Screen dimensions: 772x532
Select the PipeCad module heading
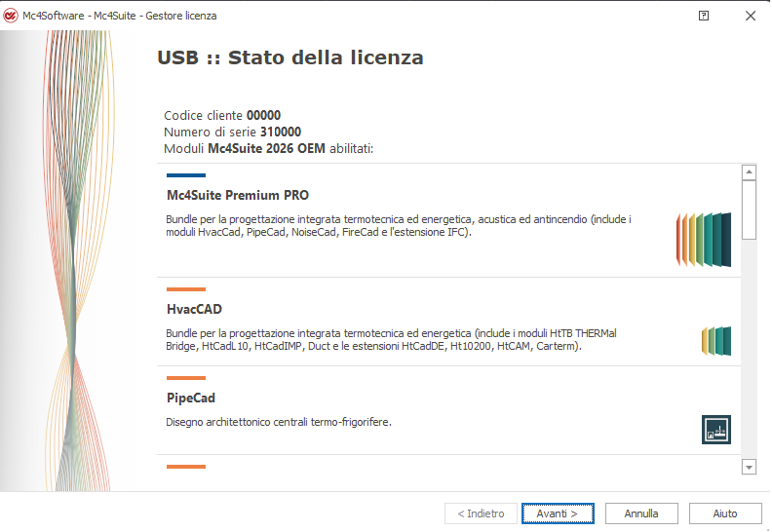tap(191, 398)
